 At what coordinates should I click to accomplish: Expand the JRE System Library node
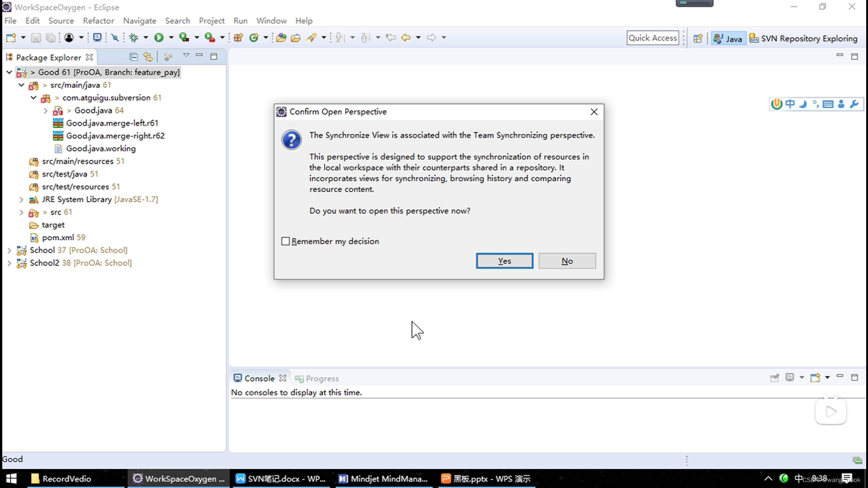click(x=21, y=199)
